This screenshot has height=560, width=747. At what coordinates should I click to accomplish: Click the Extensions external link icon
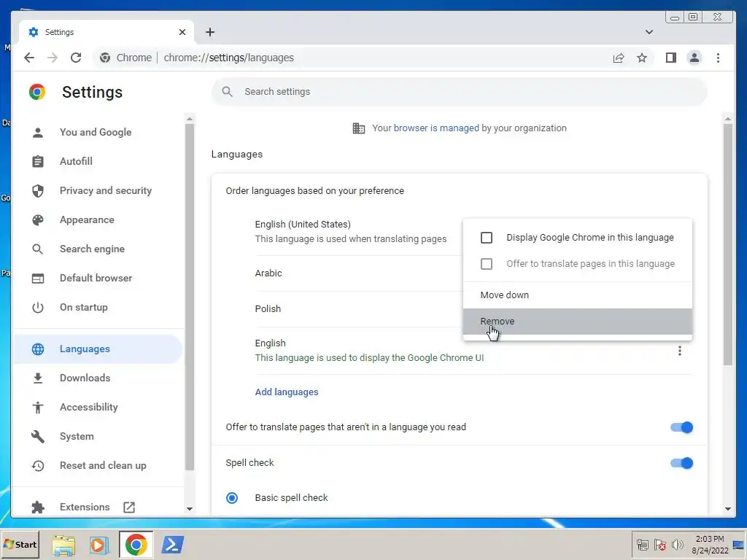[x=129, y=507]
